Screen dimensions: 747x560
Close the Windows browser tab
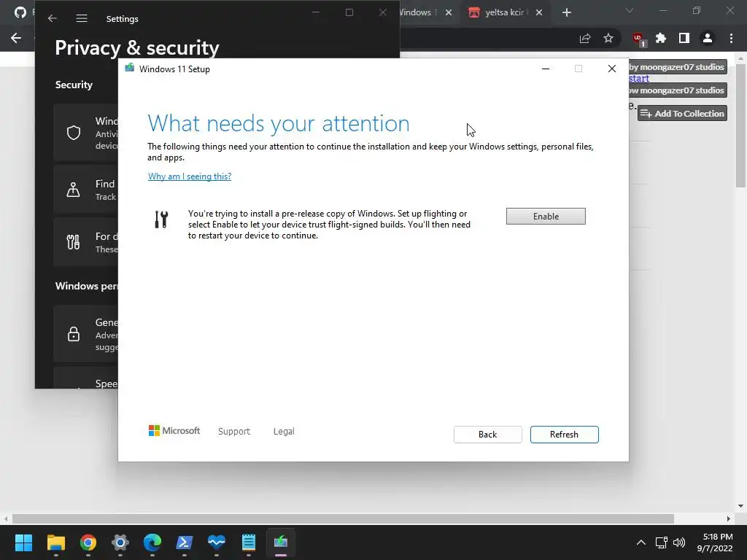(449, 13)
